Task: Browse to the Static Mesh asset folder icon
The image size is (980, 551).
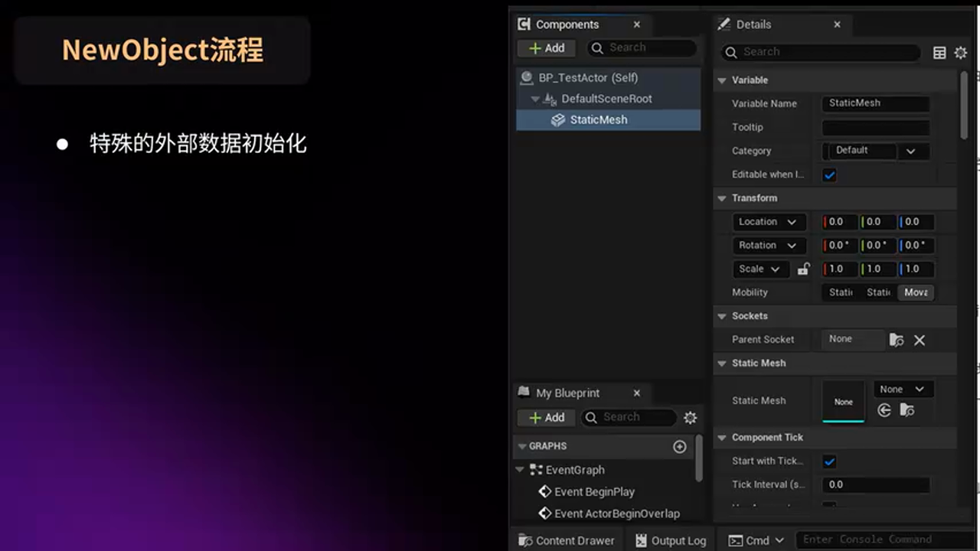Action: [x=907, y=410]
